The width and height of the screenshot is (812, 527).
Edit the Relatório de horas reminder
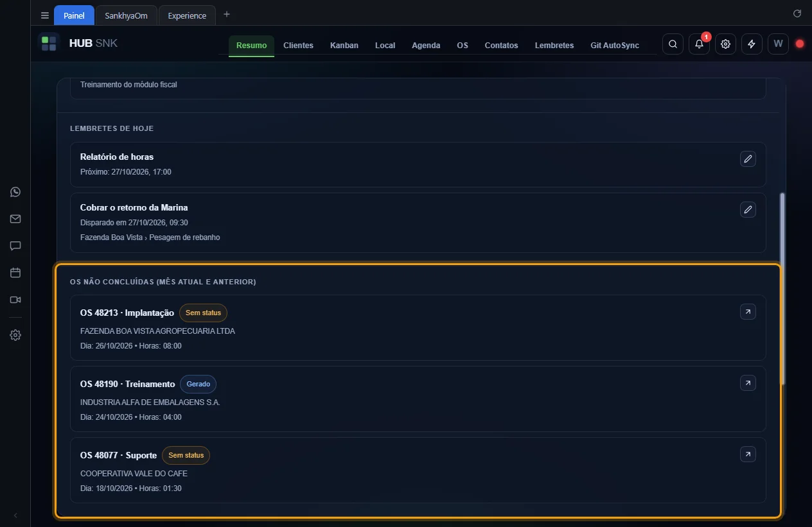748,159
